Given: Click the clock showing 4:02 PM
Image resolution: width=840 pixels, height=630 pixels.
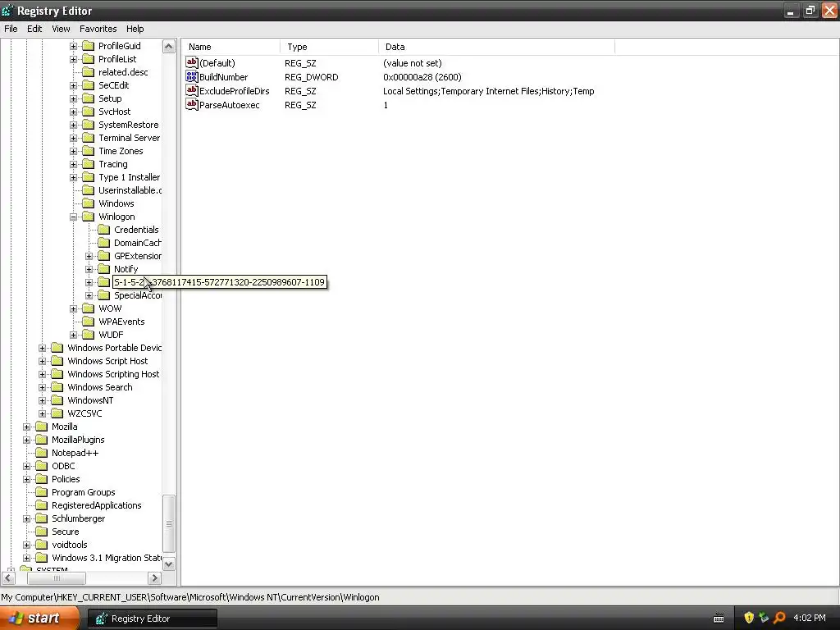Looking at the screenshot, I should click(810, 619).
